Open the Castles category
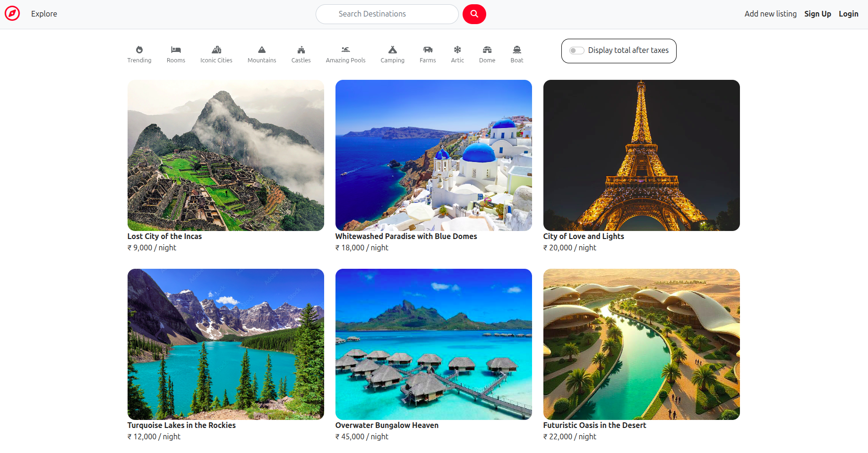This screenshot has height=453, width=868. pyautogui.click(x=301, y=53)
